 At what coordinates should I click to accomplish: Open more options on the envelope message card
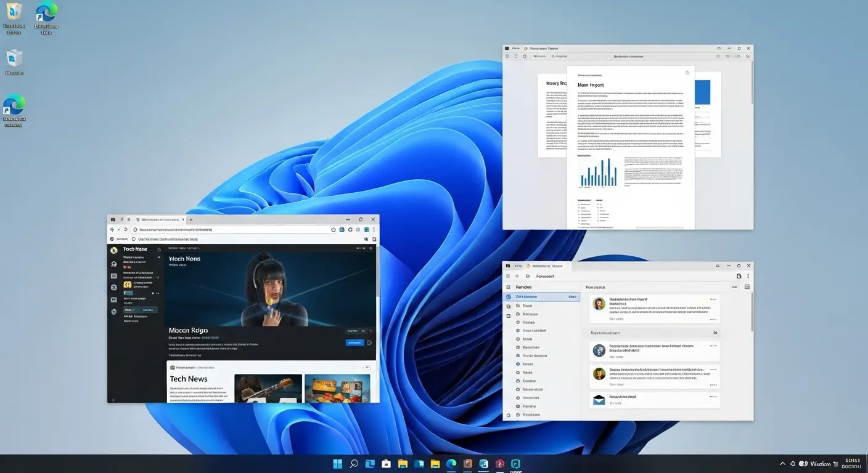[x=713, y=397]
